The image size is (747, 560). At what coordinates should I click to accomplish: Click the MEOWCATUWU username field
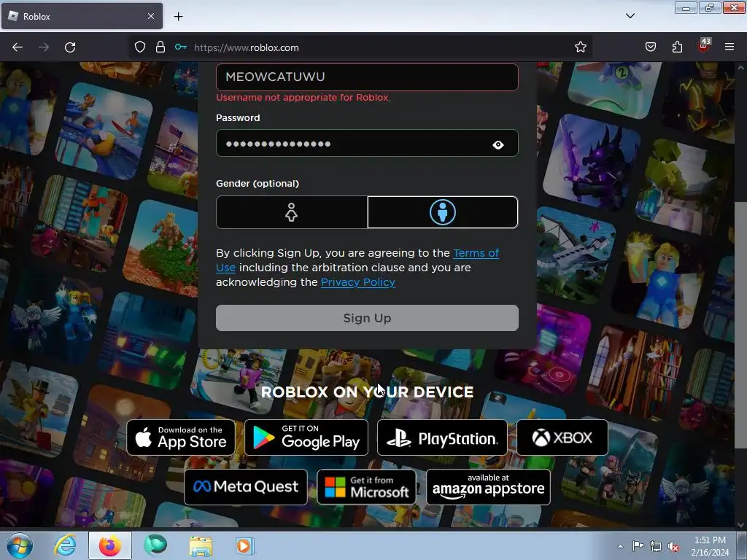[367, 77]
